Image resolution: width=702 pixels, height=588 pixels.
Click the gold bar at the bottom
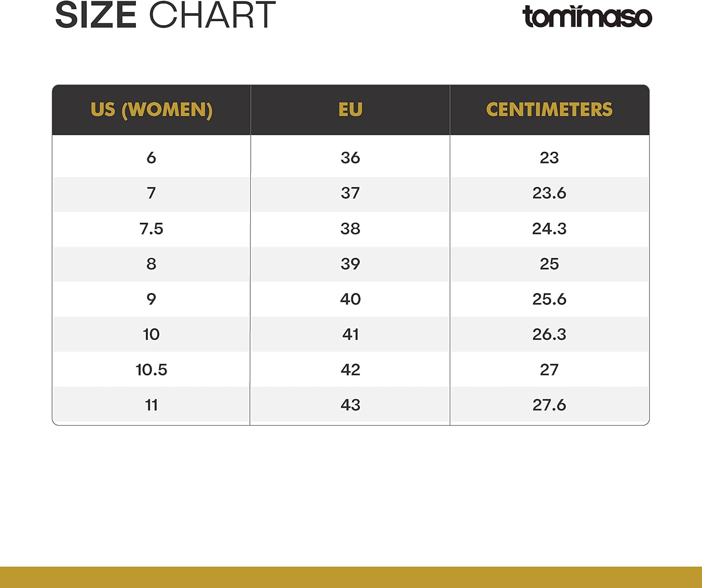click(x=351, y=577)
